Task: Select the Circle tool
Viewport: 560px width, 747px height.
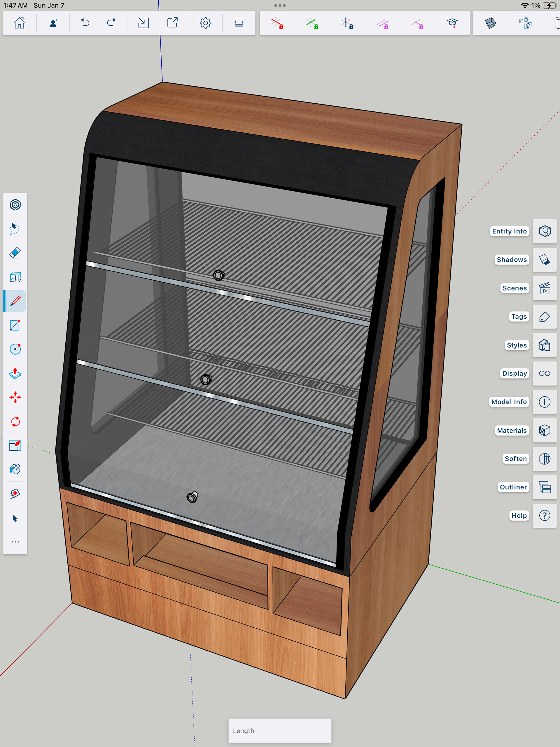Action: pyautogui.click(x=15, y=349)
